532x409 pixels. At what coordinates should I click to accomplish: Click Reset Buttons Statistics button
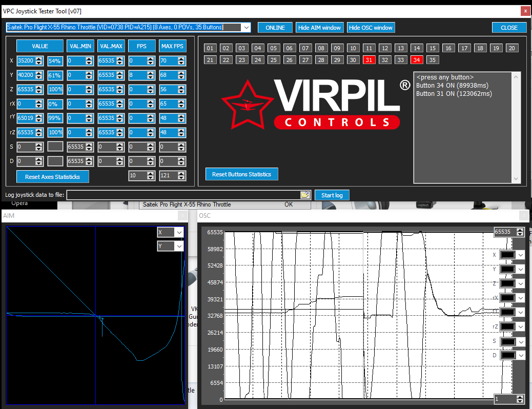point(241,174)
